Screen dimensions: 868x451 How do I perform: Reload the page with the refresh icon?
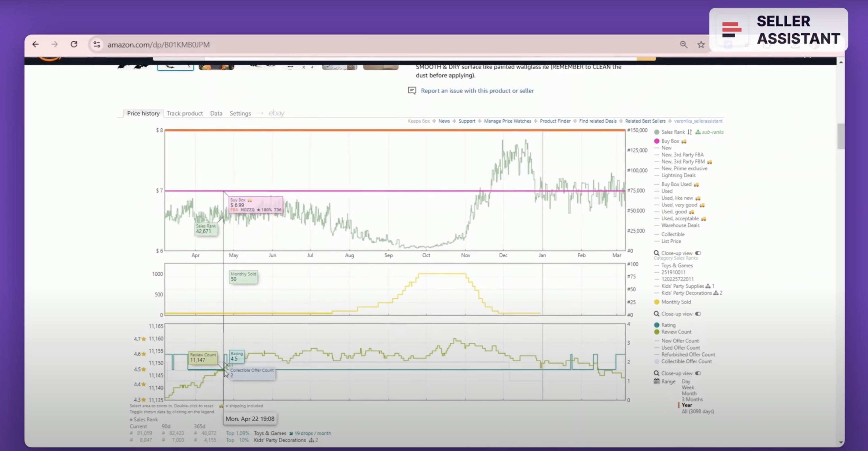74,44
